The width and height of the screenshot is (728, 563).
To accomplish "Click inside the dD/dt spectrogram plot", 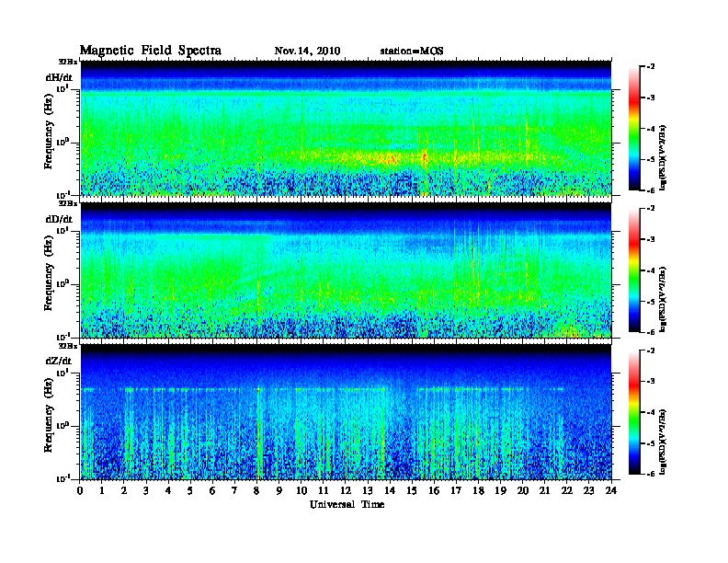I will (x=346, y=270).
